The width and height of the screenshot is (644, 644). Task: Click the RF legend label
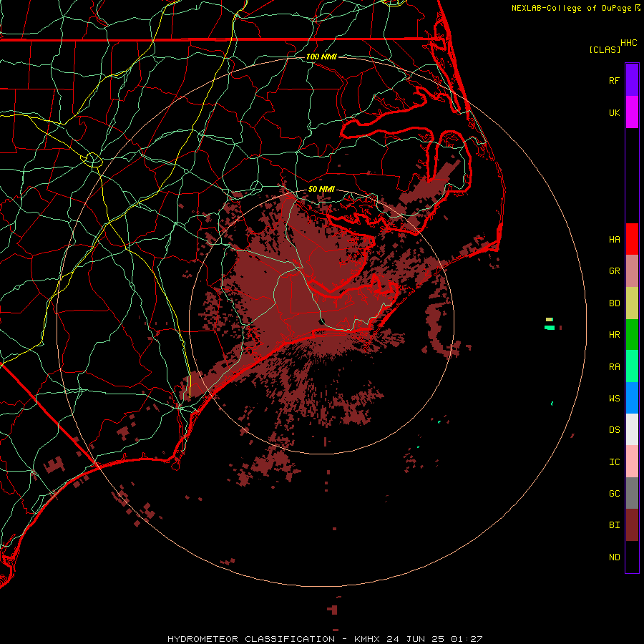614,80
